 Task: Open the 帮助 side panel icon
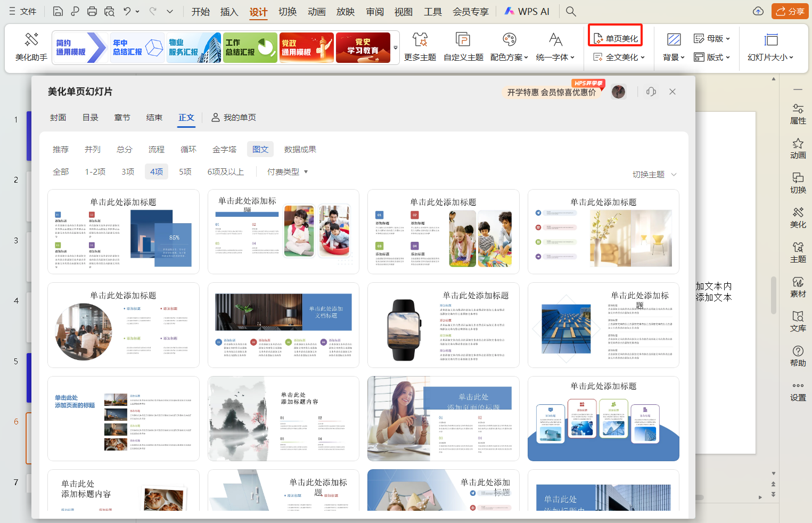pos(798,356)
